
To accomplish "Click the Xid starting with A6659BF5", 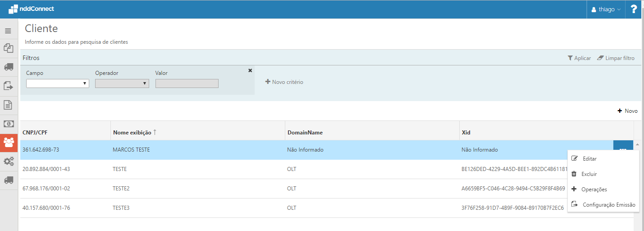I will point(513,189).
